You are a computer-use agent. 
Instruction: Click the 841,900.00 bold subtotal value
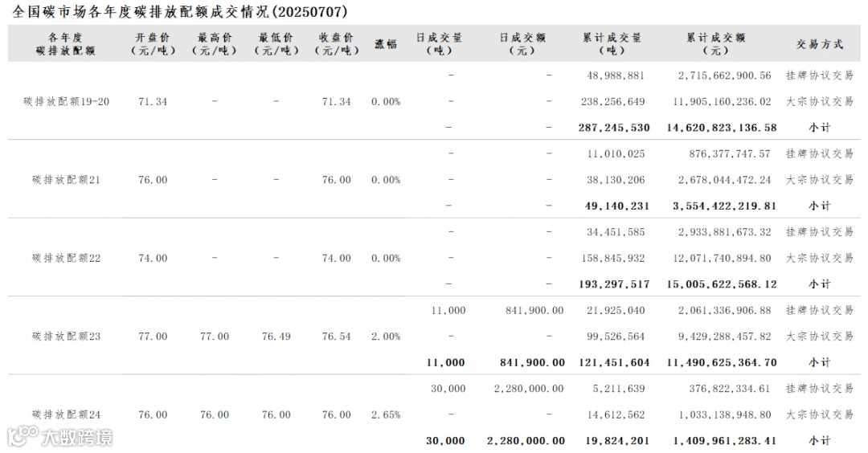coord(534,363)
